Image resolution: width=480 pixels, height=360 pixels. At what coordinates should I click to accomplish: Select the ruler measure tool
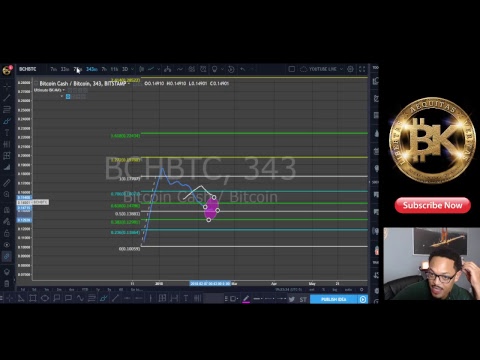pyautogui.click(x=7, y=183)
